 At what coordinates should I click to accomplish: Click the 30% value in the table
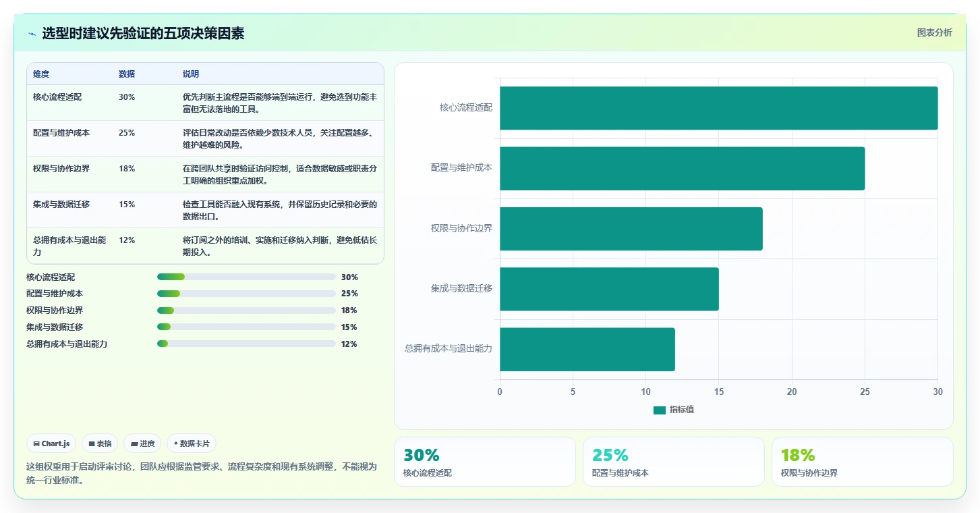point(127,97)
